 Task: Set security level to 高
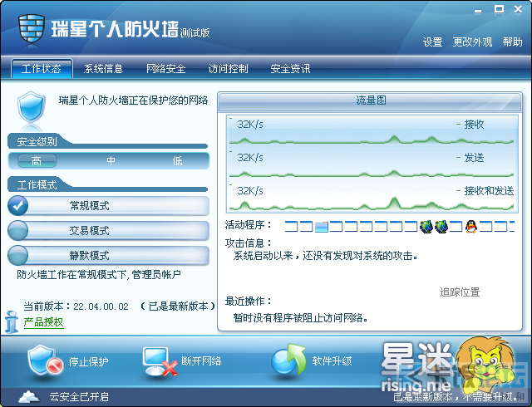pyautogui.click(x=37, y=161)
